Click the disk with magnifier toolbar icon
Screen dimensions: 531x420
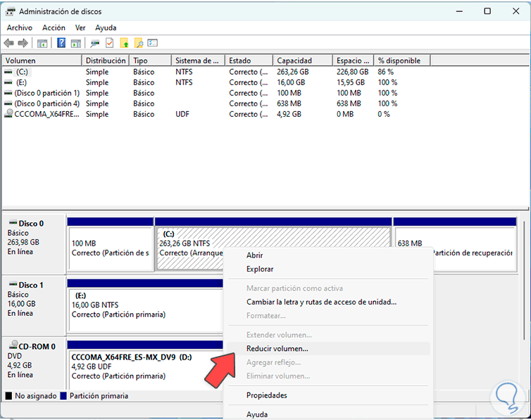[x=95, y=44]
